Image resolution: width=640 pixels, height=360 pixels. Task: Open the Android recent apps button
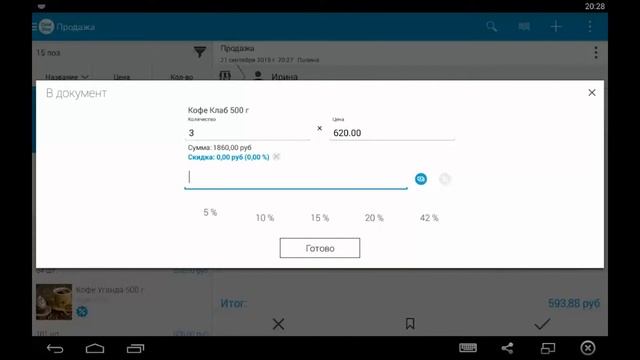tap(136, 349)
